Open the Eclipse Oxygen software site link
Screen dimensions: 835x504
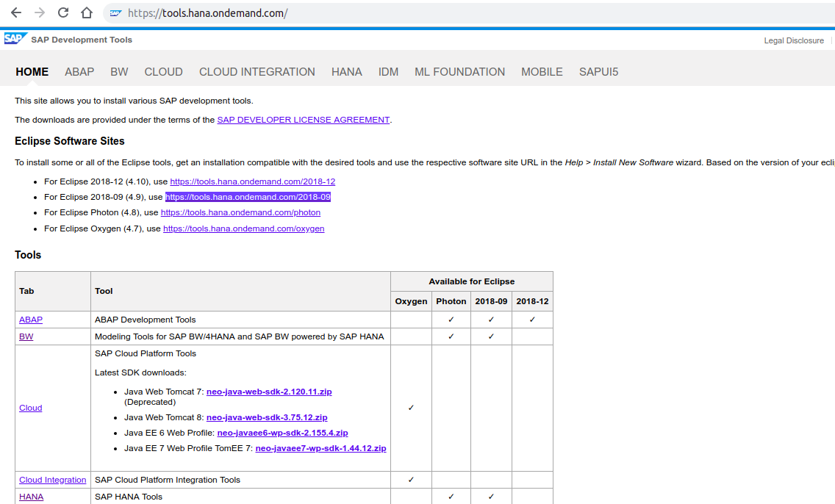tap(243, 228)
